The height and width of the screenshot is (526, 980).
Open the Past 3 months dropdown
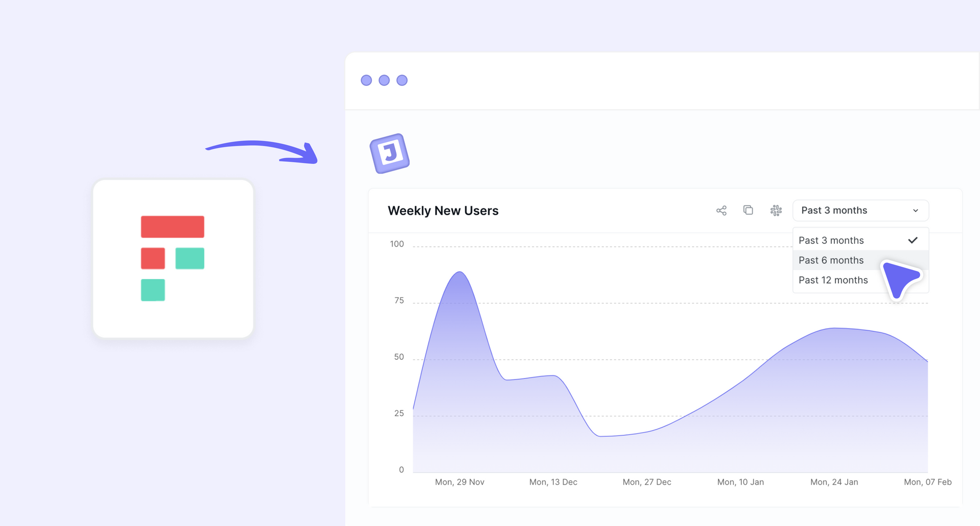[860, 210]
